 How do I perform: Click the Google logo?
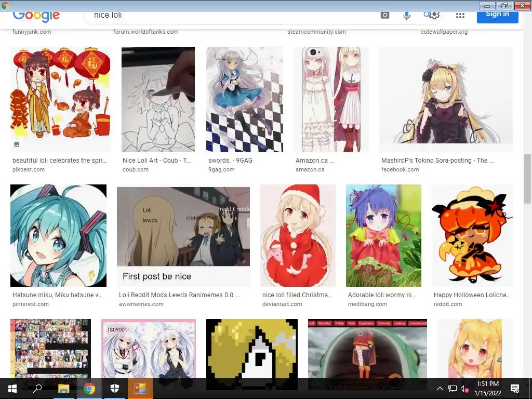tap(36, 16)
